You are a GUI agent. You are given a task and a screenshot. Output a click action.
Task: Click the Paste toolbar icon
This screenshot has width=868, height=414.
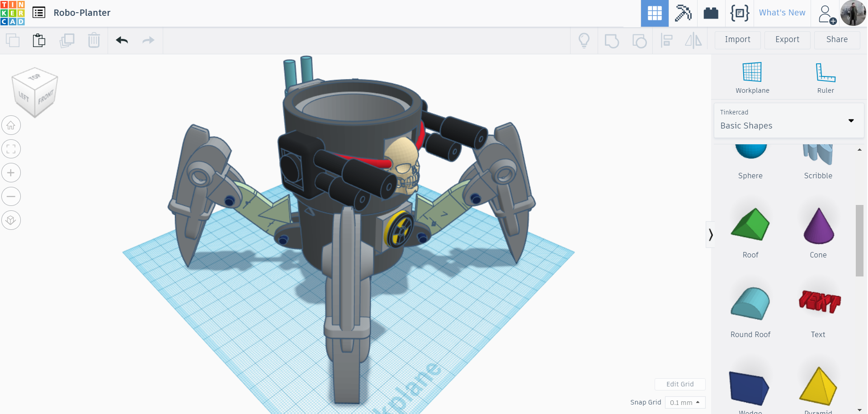(x=39, y=40)
